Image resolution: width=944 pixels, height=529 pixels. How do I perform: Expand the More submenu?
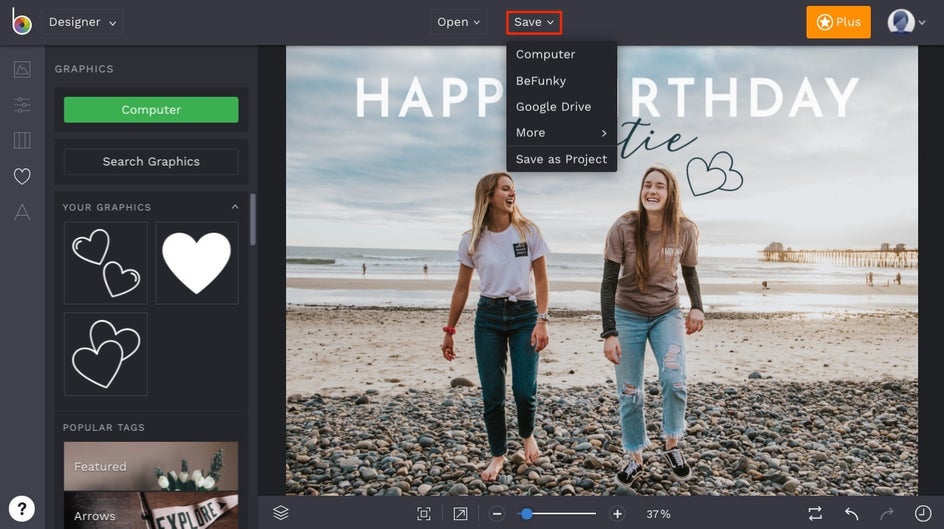pyautogui.click(x=561, y=132)
